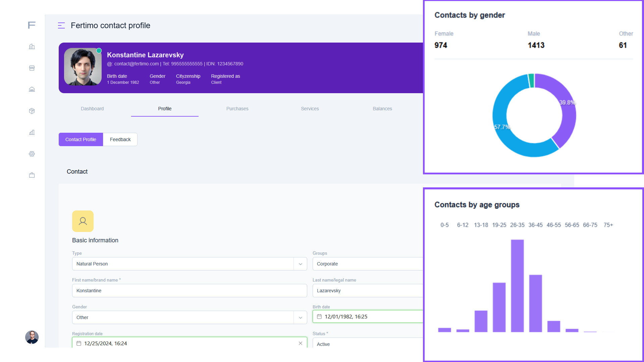Screen dimensions: 644x362
Task: Click the First name field containing Konstantine
Action: 190,291
